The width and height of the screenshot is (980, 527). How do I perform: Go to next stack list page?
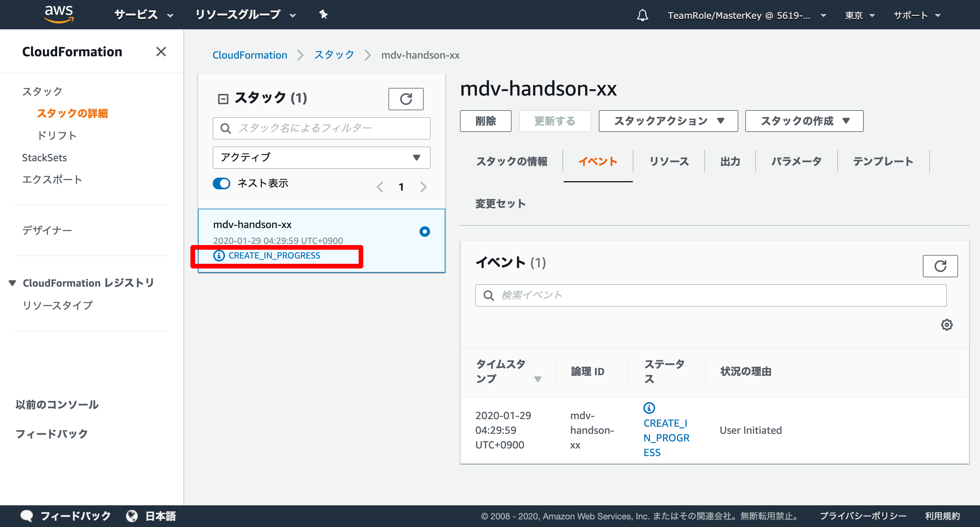(x=423, y=187)
